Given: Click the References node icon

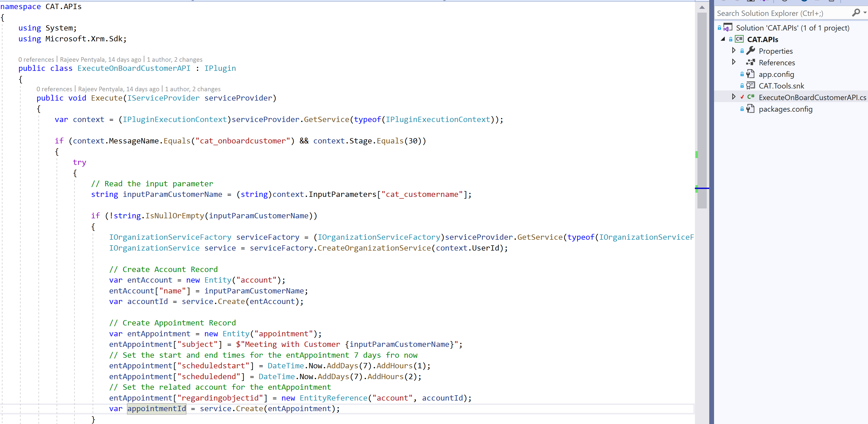Looking at the screenshot, I should coord(751,62).
